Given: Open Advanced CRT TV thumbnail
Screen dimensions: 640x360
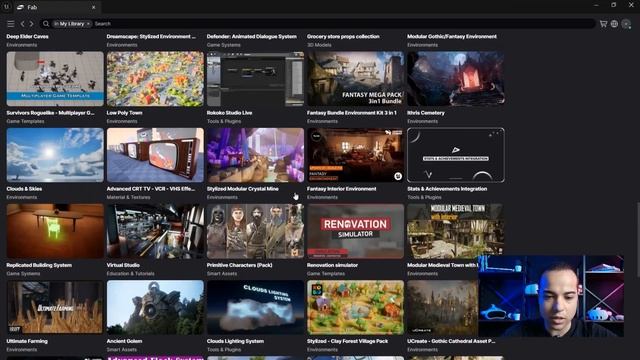Looking at the screenshot, I should coord(155,155).
